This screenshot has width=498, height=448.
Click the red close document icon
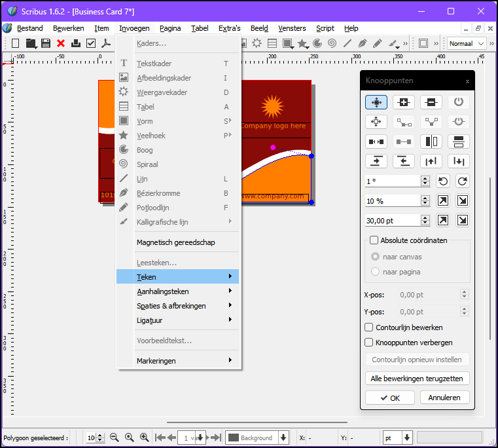pyautogui.click(x=61, y=43)
